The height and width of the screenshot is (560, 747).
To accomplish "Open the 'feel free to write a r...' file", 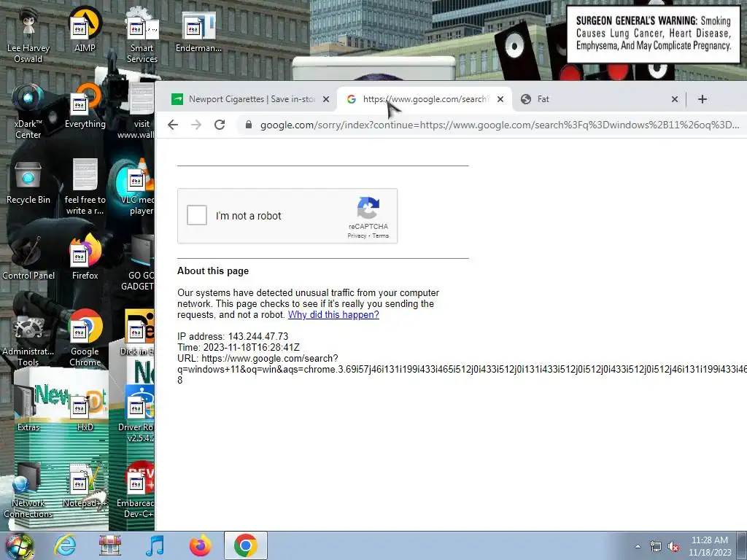I will pyautogui.click(x=85, y=187).
